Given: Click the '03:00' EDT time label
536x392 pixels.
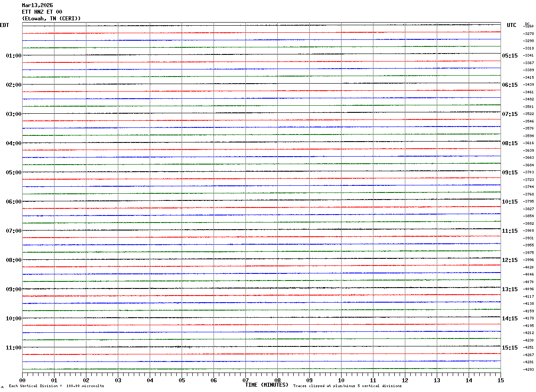Looking at the screenshot, I should (14, 114).
